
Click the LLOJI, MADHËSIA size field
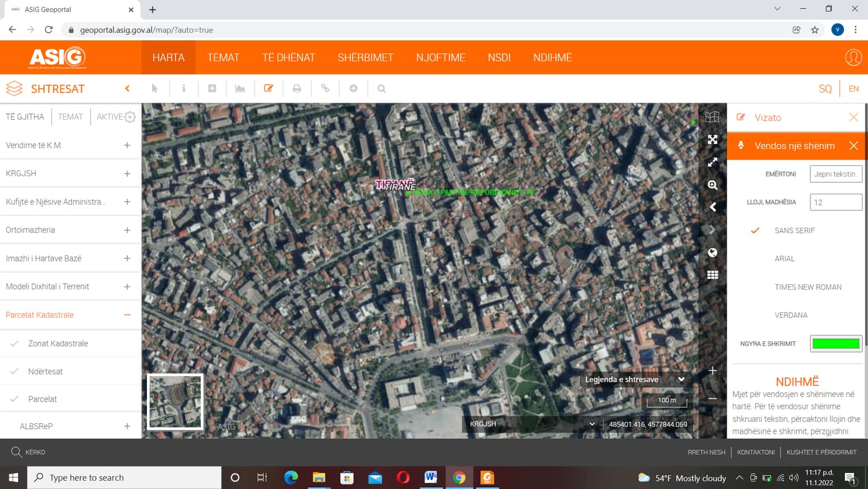point(836,202)
